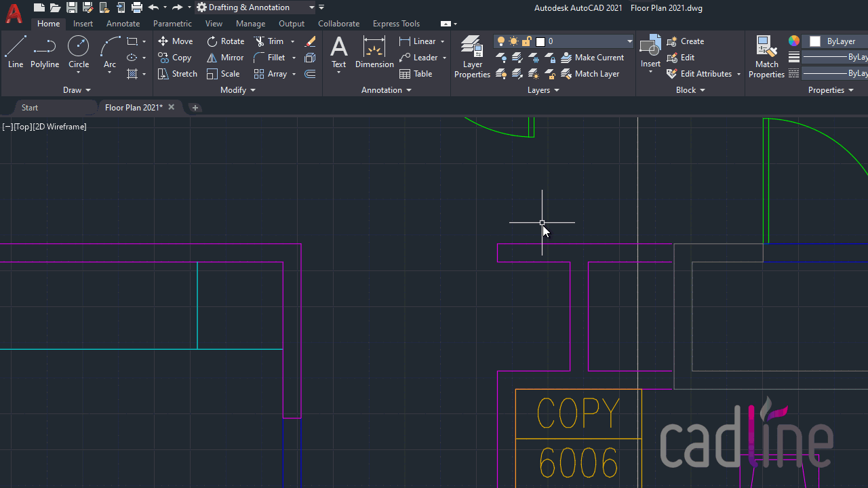This screenshot has height=488, width=868.
Task: Switch to the Parametric ribbon tab
Action: click(x=172, y=24)
